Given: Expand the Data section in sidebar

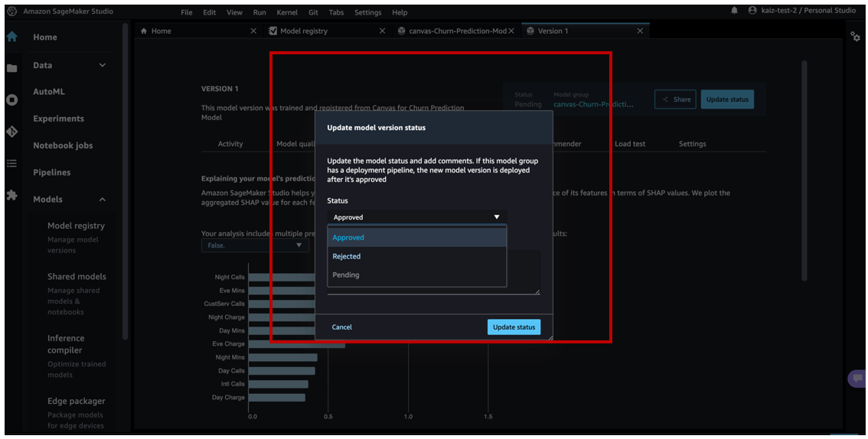Looking at the screenshot, I should click(x=103, y=65).
